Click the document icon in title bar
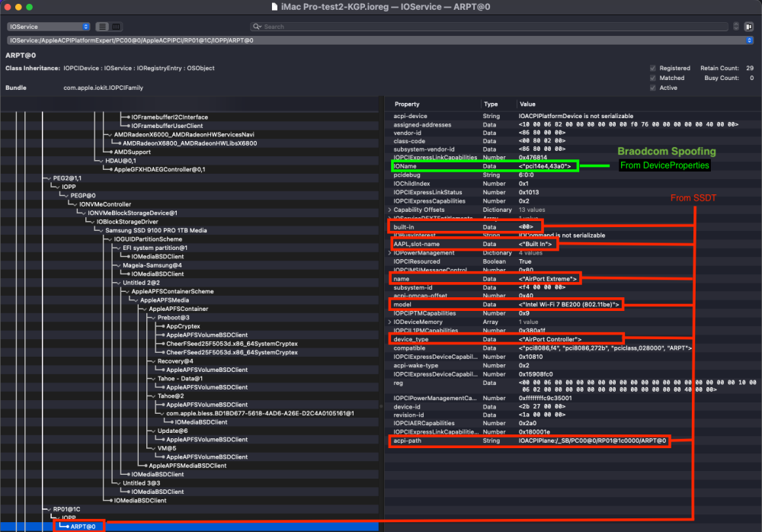 point(274,7)
